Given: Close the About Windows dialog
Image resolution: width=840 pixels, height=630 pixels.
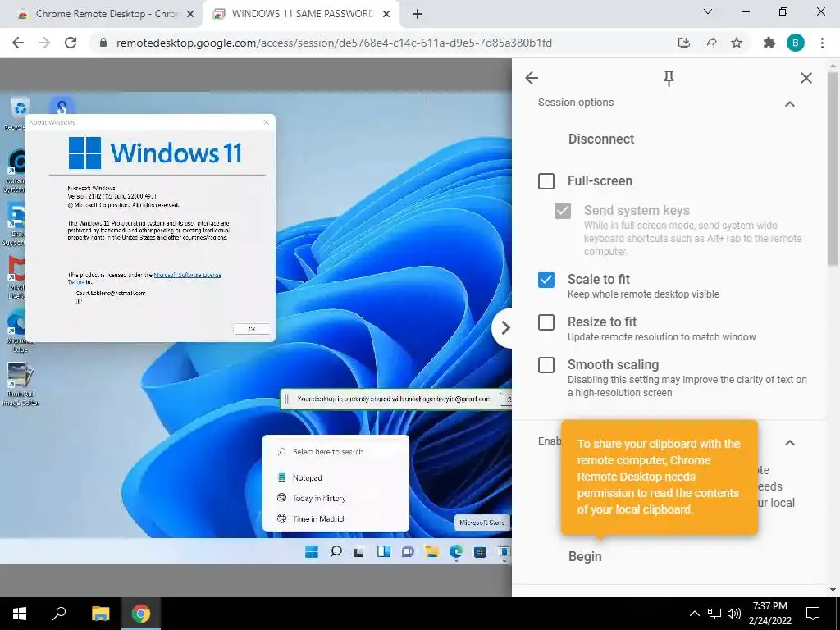Looking at the screenshot, I should point(267,122).
